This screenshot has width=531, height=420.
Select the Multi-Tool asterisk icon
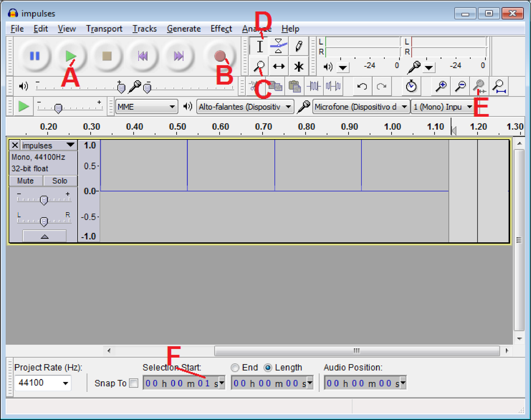click(x=298, y=66)
